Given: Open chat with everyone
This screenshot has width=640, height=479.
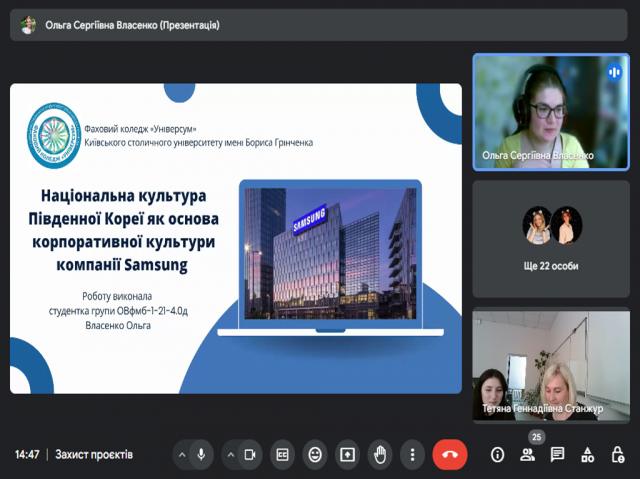Looking at the screenshot, I should click(557, 455).
